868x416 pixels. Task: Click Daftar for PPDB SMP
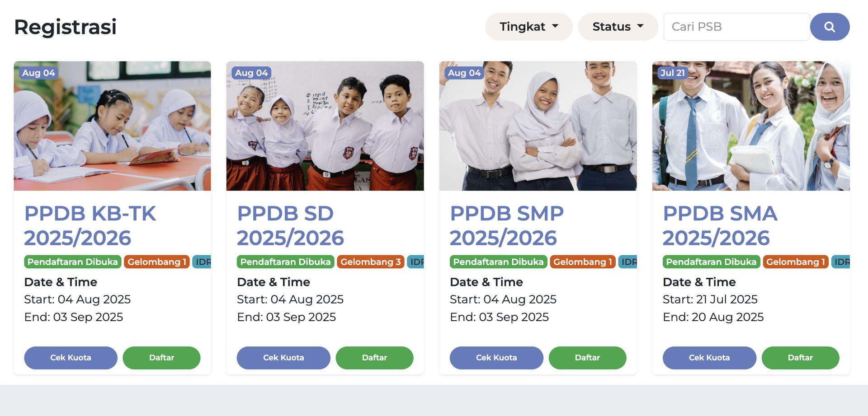click(587, 358)
